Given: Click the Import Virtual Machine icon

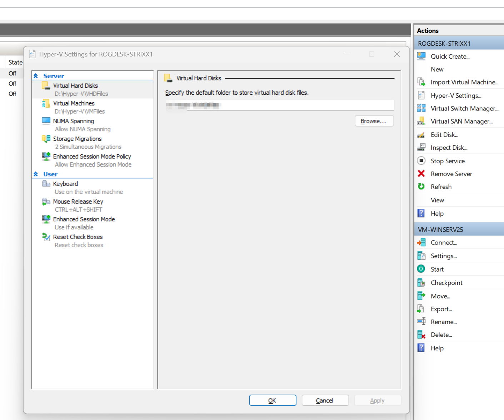Looking at the screenshot, I should (421, 82).
